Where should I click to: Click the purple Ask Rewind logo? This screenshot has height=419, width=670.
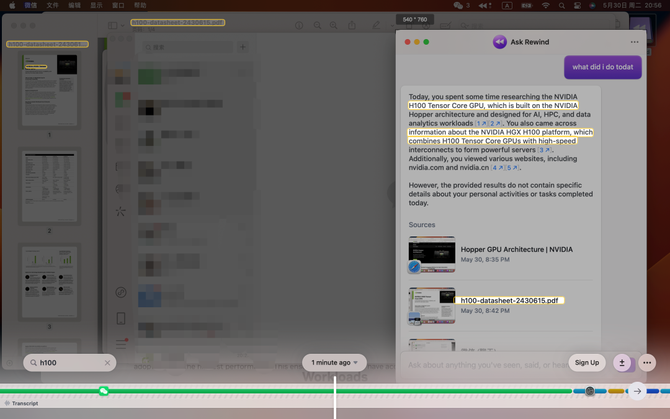500,42
